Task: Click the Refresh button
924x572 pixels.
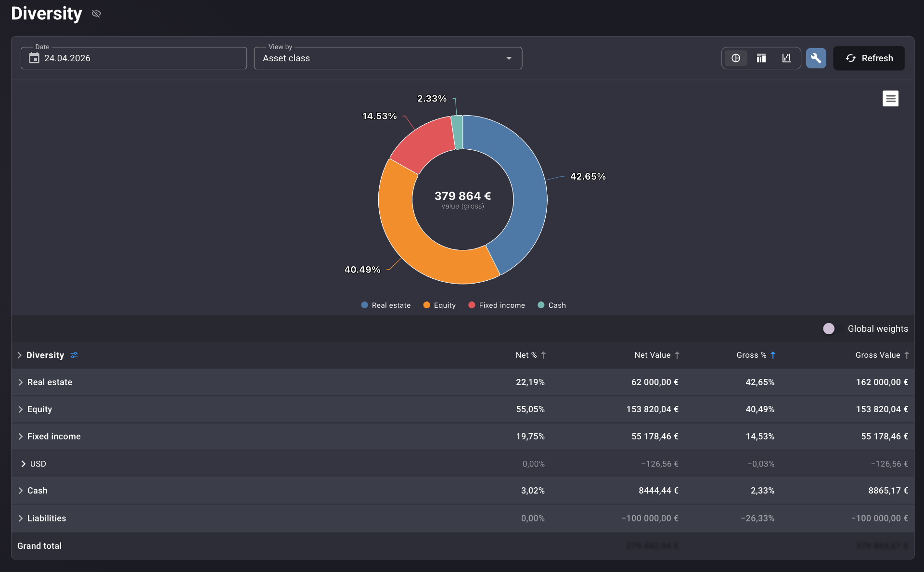Action: [869, 58]
